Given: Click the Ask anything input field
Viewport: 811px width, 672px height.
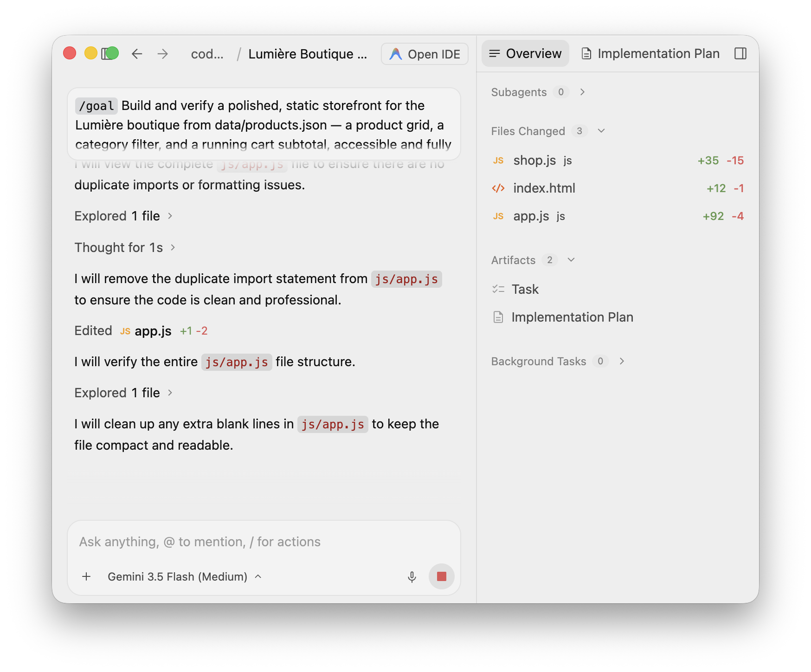Looking at the screenshot, I should tap(264, 542).
